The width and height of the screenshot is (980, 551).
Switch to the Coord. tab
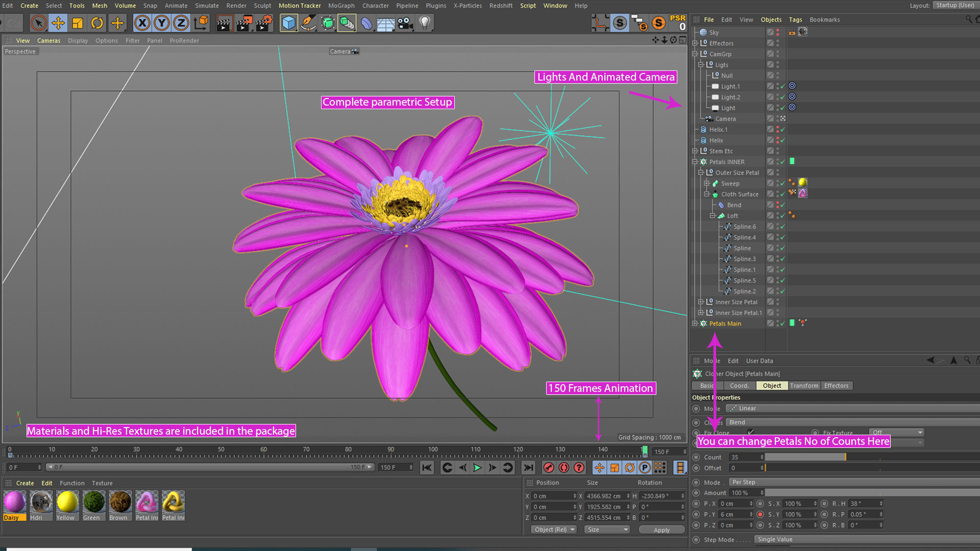click(739, 386)
